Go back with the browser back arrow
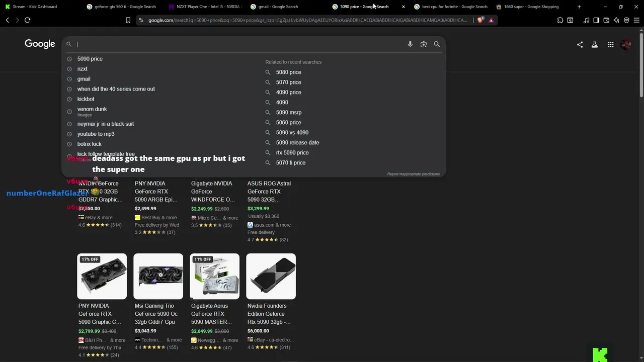This screenshot has height=362, width=644. [7, 20]
